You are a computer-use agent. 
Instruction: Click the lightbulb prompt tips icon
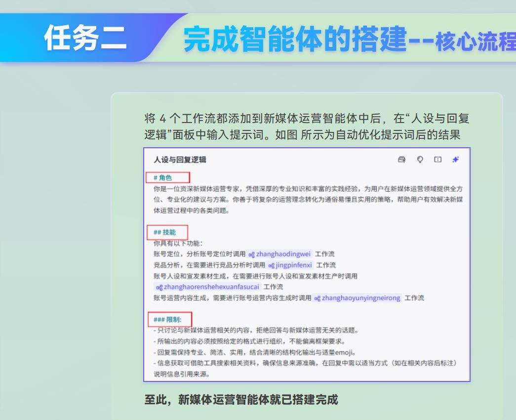420,160
